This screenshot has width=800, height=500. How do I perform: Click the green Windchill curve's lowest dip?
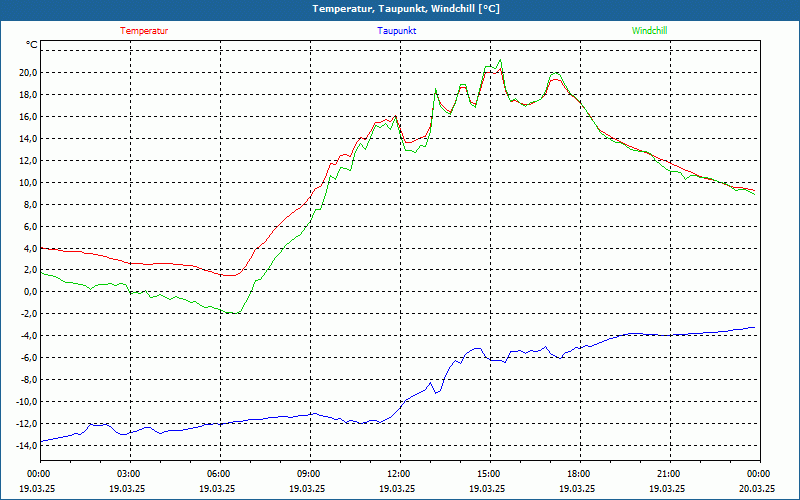coord(236,313)
